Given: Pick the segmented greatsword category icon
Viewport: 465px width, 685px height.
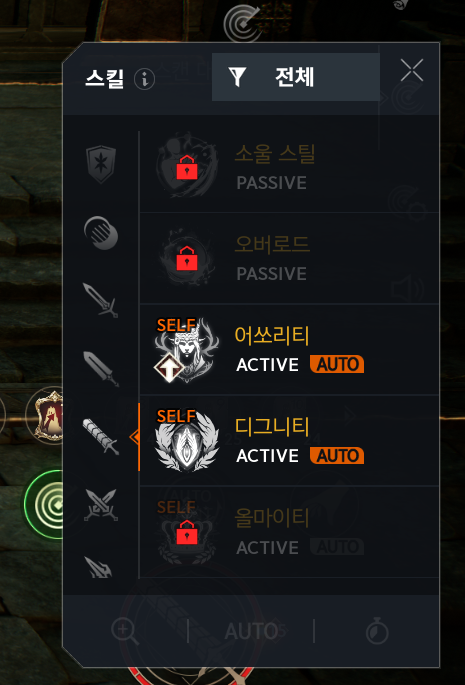Looking at the screenshot, I should 101,436.
